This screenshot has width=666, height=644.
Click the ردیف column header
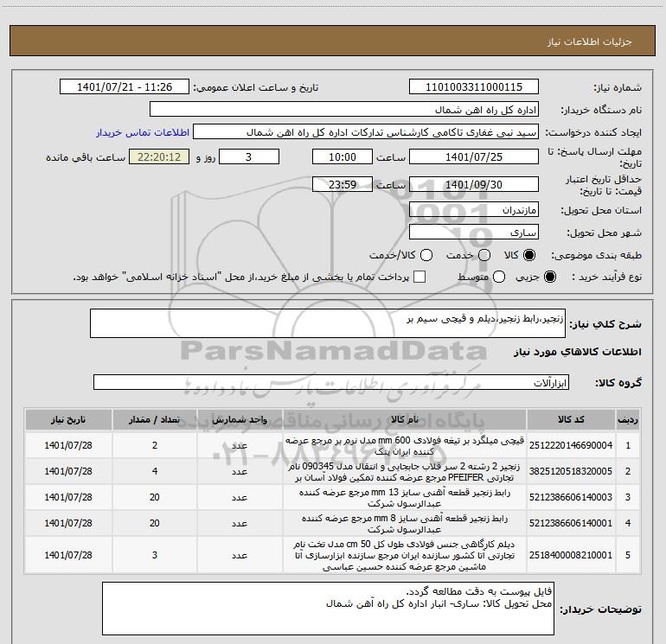point(628,419)
